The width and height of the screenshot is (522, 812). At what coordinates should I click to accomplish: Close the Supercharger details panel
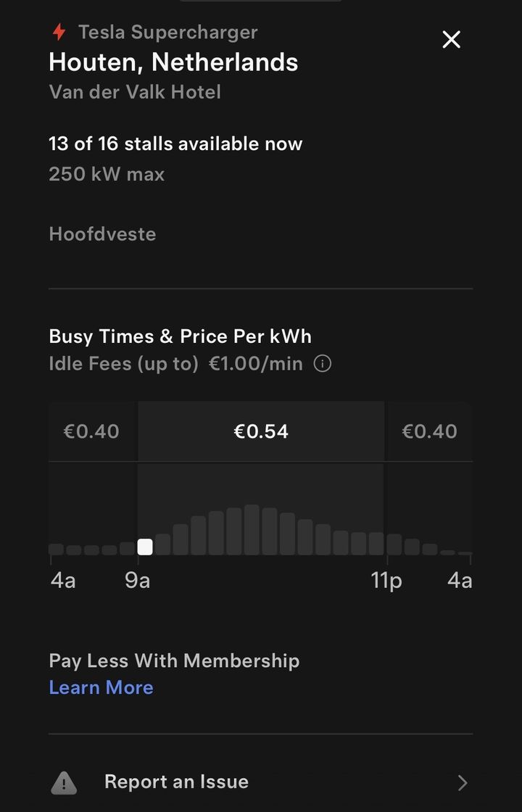tap(451, 40)
